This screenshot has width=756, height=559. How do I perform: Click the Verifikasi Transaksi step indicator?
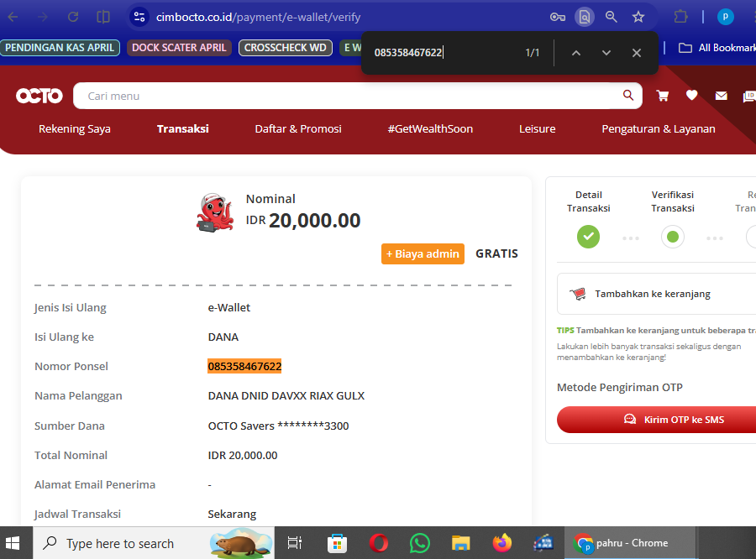(x=673, y=237)
